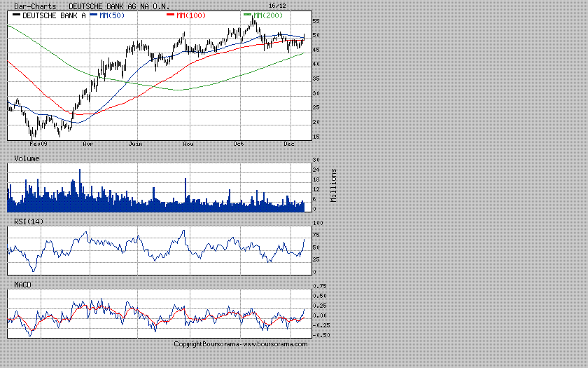Click the MACD axis value '0.00'
The width and height of the screenshot is (588, 368).
[320, 315]
